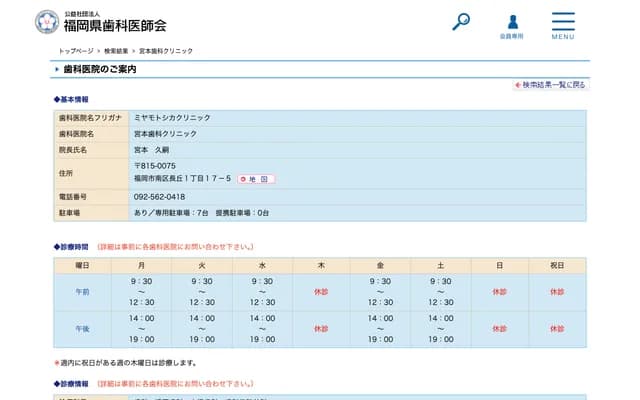The height and width of the screenshot is (400, 640).
Task: Click the 火 column header
Action: [202, 266]
